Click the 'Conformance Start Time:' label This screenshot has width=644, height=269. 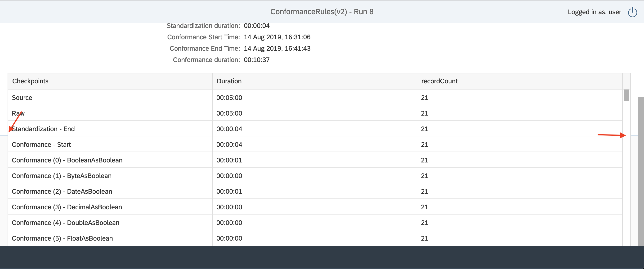click(204, 37)
